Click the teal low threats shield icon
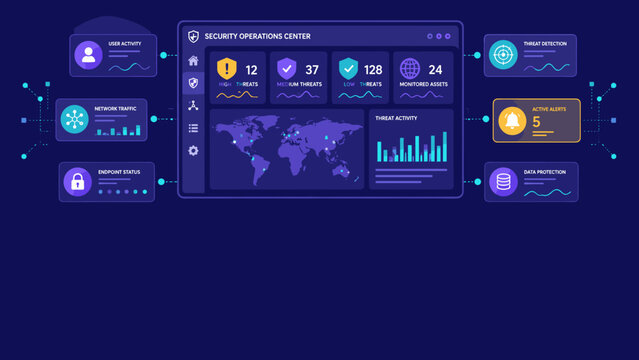Screen dimensions: 639x360 [348, 68]
